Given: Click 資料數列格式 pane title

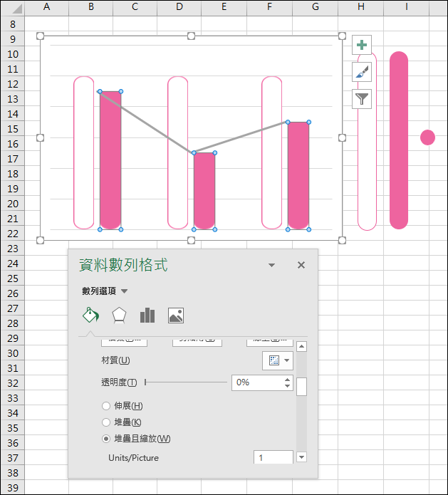Looking at the screenshot, I should coord(123,264).
